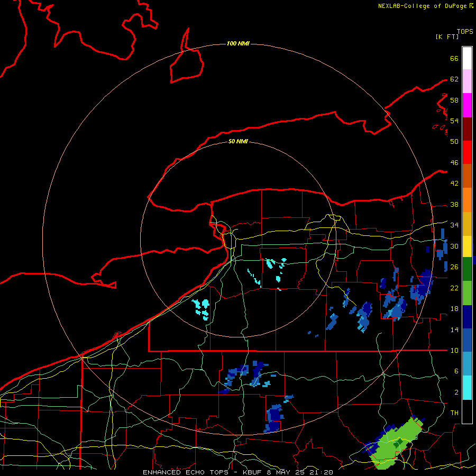Click the legend value '42'
This screenshot has height=476, width=476.
pyautogui.click(x=454, y=183)
